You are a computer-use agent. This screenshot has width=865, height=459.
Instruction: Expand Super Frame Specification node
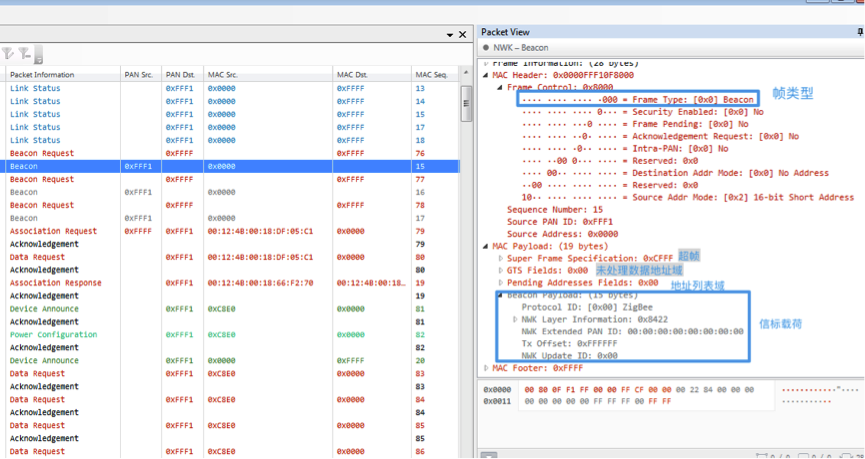pos(501,258)
